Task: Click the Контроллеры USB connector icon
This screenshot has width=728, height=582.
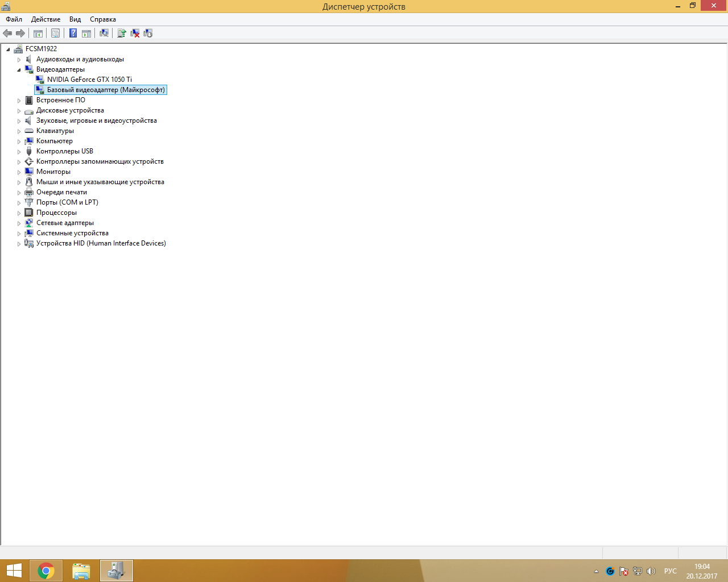Action: click(x=29, y=151)
